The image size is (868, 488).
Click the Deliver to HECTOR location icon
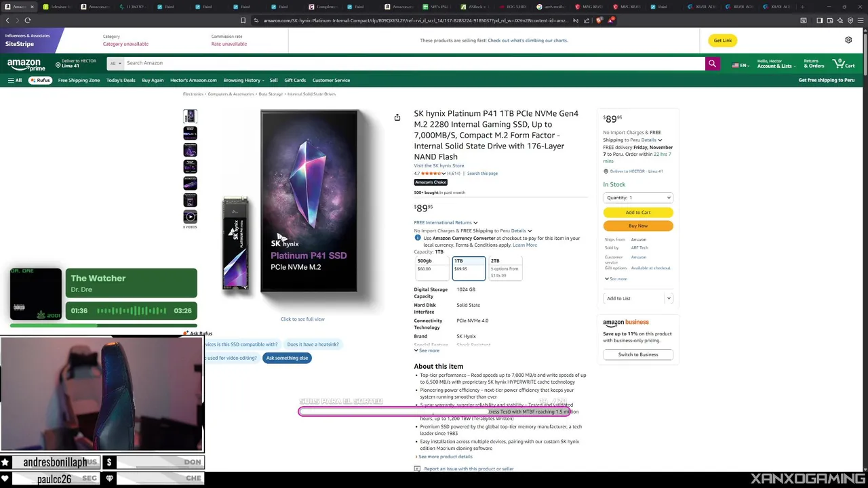[x=58, y=64]
